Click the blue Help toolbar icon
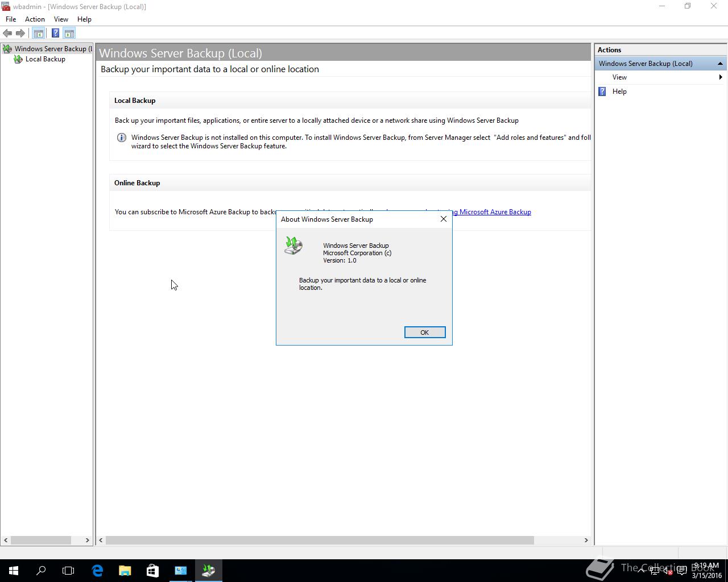This screenshot has height=582, width=728. pyautogui.click(x=55, y=34)
